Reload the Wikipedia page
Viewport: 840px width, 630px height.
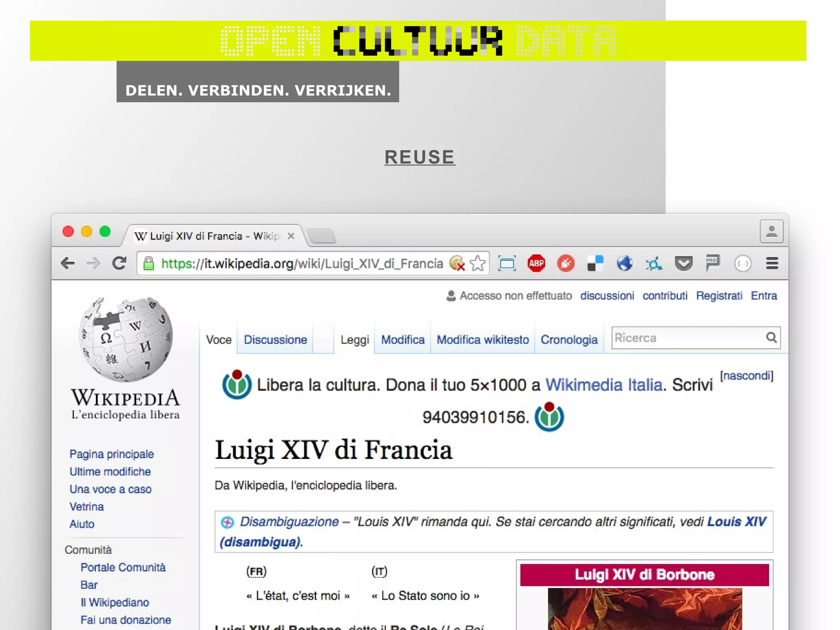point(119,263)
